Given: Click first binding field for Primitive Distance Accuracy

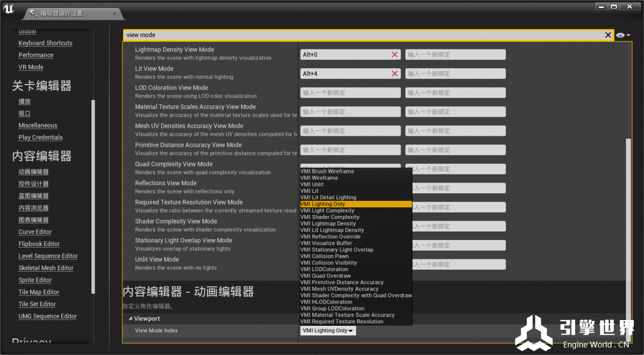Looking at the screenshot, I should 350,150.
